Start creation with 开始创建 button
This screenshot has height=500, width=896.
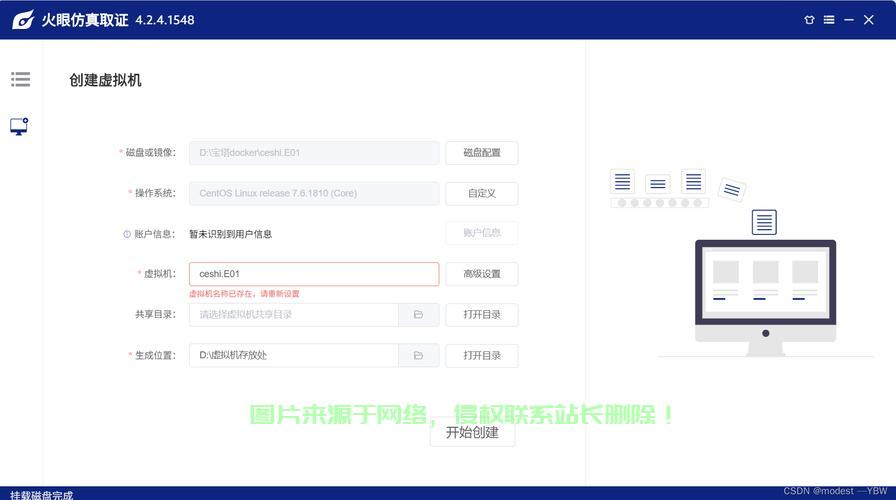click(473, 433)
